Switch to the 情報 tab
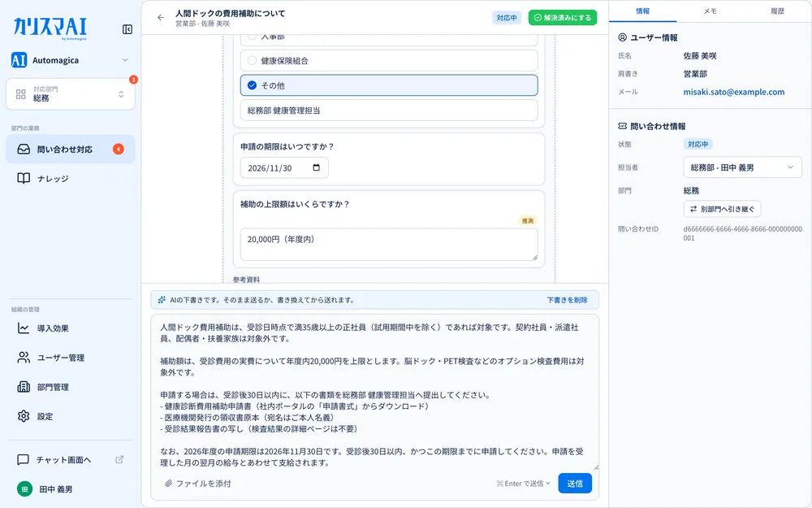812x508 pixels. [x=642, y=11]
